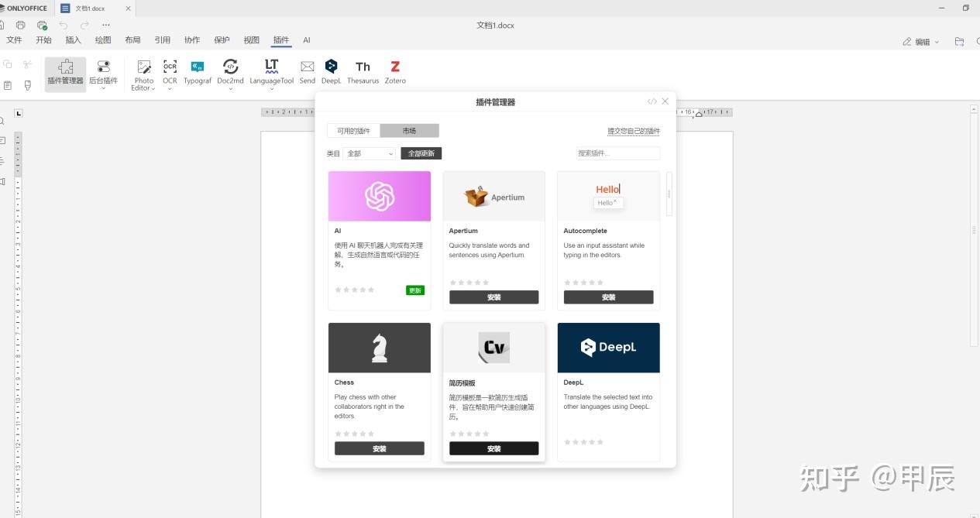This screenshot has height=518, width=980.
Task: Open file location folder icon at top right
Action: tap(959, 42)
